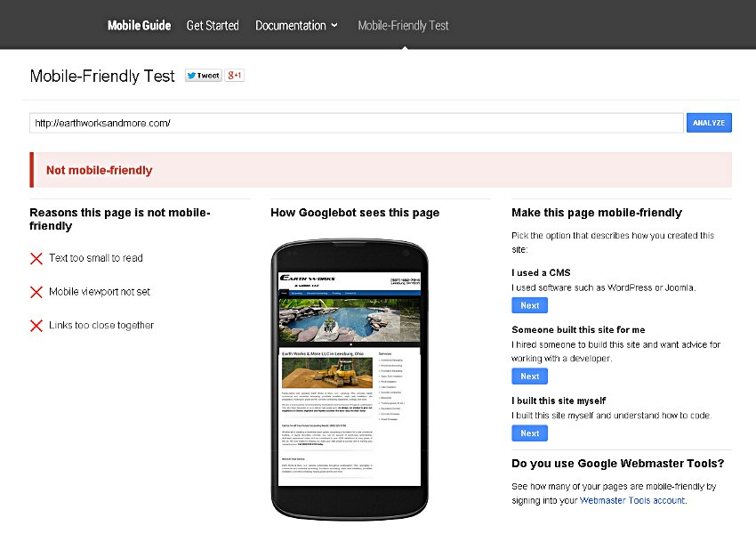Image resolution: width=756 pixels, height=534 pixels.
Task: Expand the Documentation dropdown menu
Action: pyautogui.click(x=296, y=25)
